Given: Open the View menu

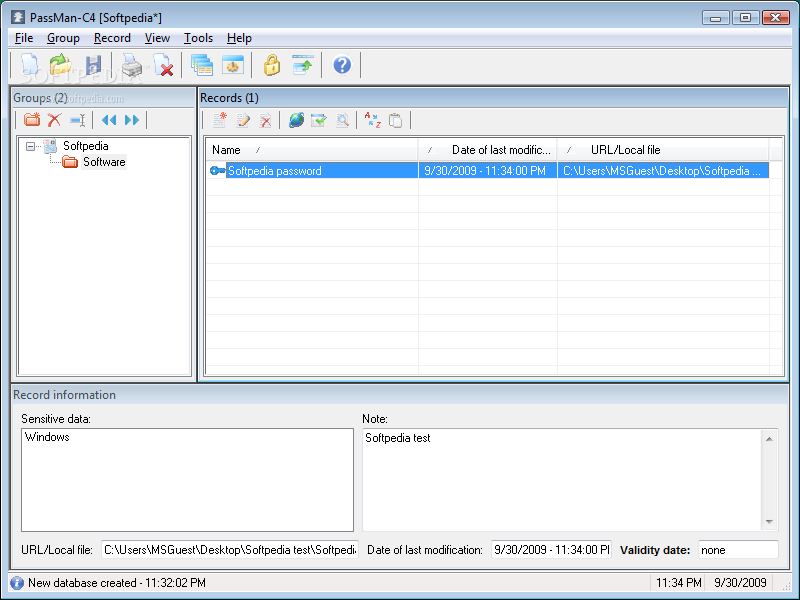Looking at the screenshot, I should coord(157,38).
